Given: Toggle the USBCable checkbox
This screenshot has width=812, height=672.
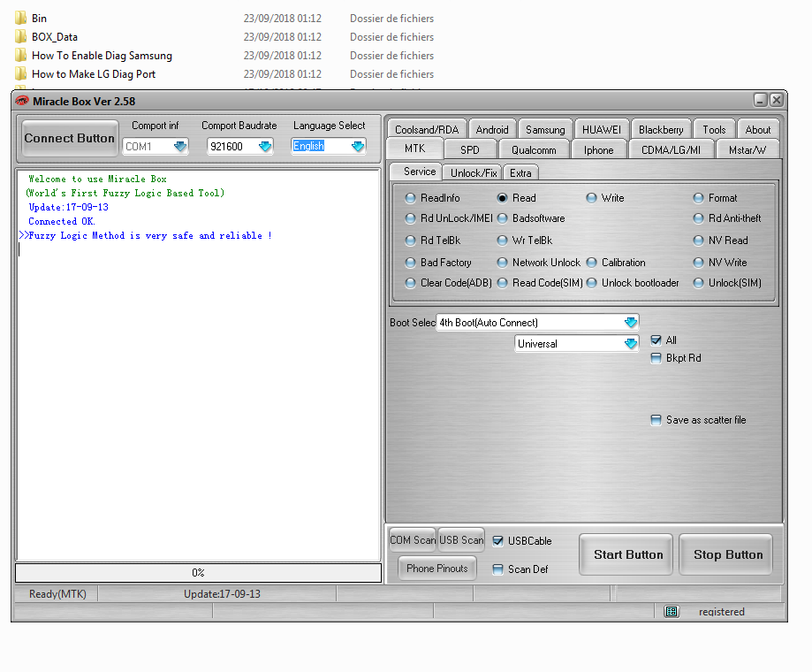Looking at the screenshot, I should pyautogui.click(x=497, y=541).
